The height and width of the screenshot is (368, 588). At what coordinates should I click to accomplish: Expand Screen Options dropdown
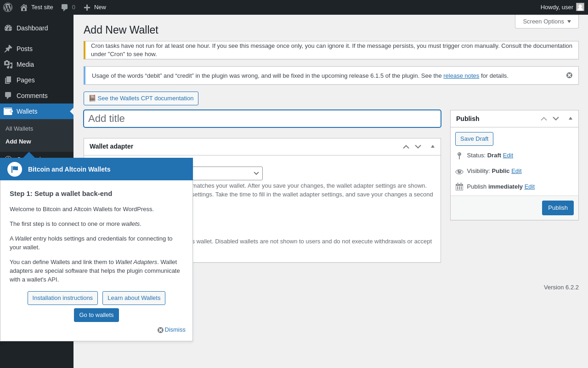coord(547,21)
